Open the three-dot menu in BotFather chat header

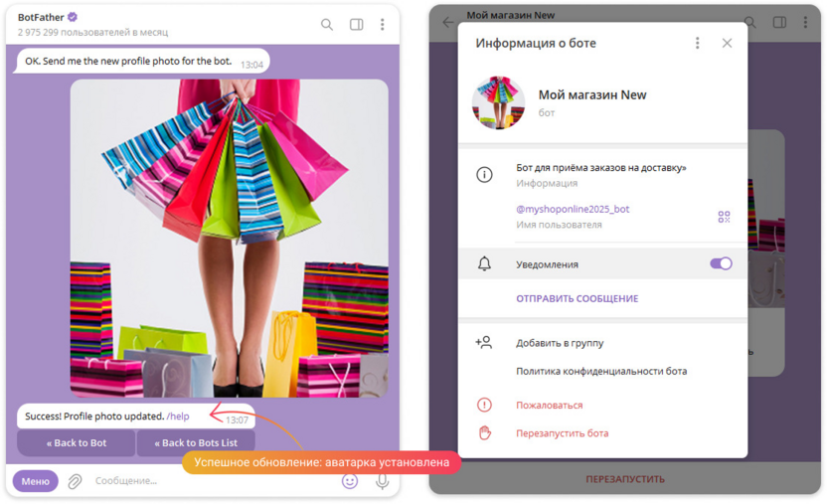[x=383, y=24]
